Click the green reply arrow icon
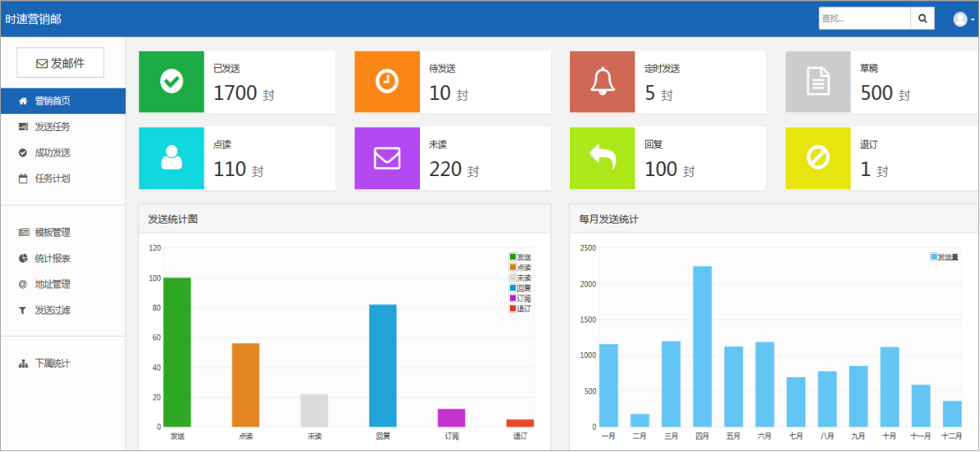The image size is (980, 452). tap(603, 158)
